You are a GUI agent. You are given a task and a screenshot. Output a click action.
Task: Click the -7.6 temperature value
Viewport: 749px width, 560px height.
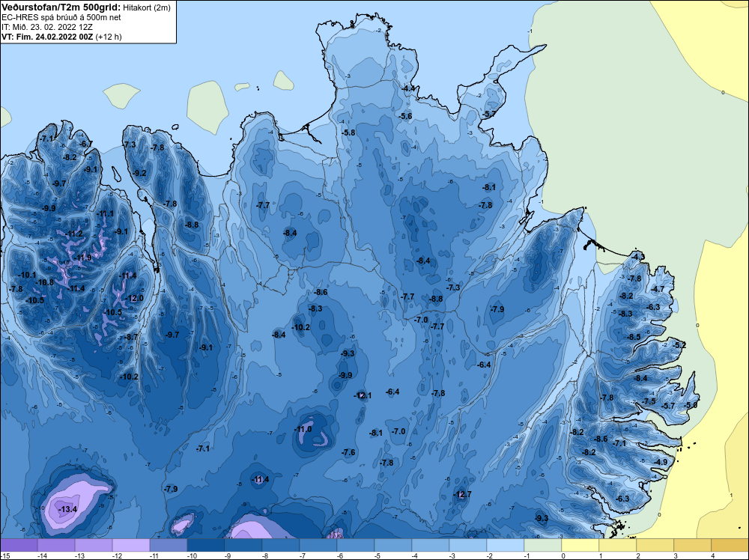[348, 452]
